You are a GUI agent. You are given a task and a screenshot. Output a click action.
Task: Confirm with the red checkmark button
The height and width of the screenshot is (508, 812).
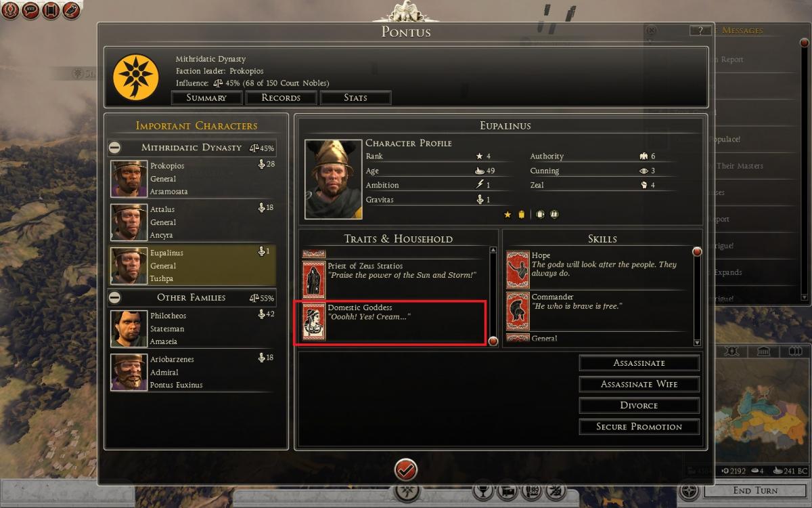coord(405,469)
